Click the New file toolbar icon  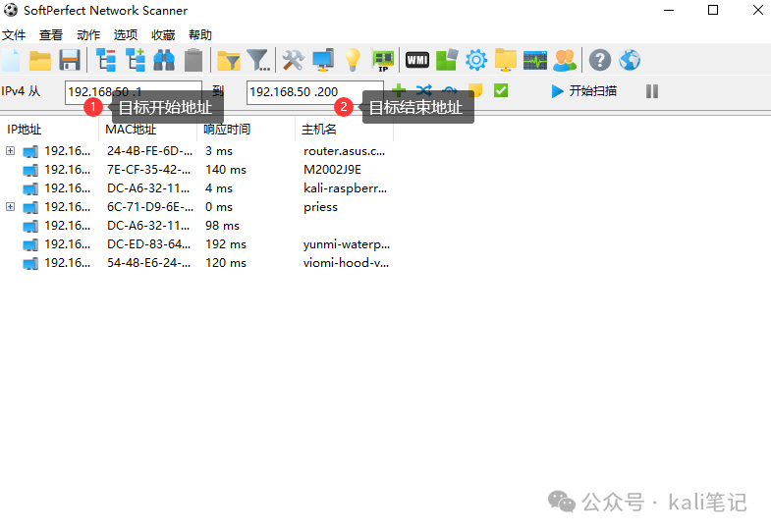[x=11, y=61]
